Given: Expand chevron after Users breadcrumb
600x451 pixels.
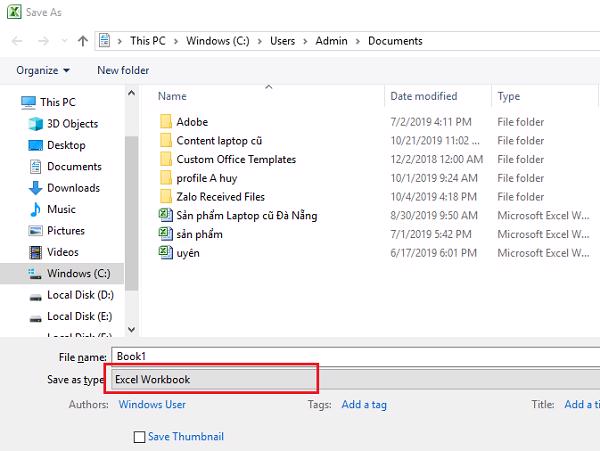Looking at the screenshot, I should click(x=305, y=41).
